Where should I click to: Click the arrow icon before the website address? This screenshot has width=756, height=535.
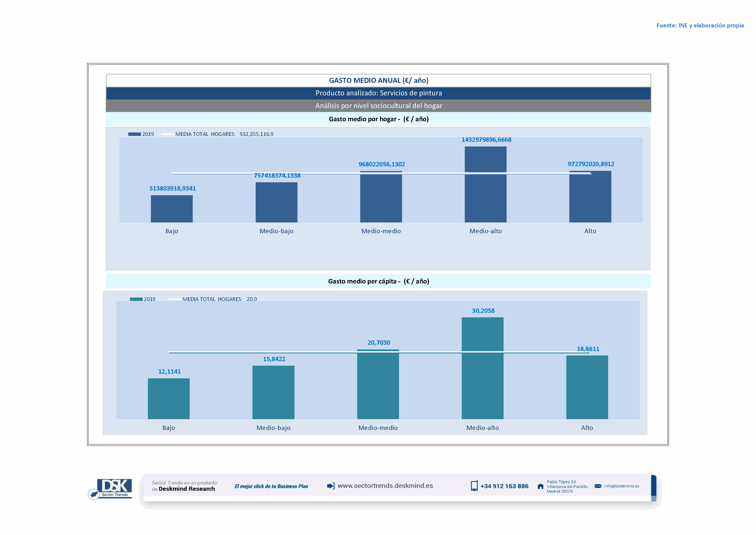(331, 486)
